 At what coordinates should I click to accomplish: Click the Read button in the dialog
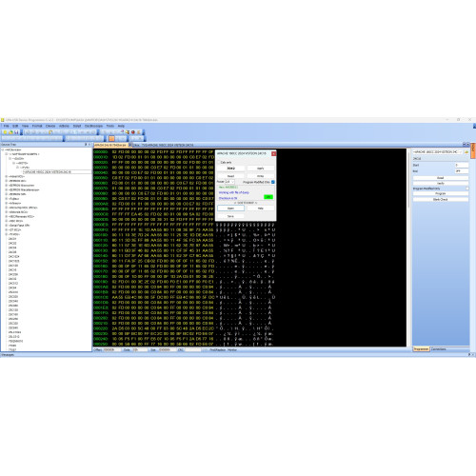230,176
